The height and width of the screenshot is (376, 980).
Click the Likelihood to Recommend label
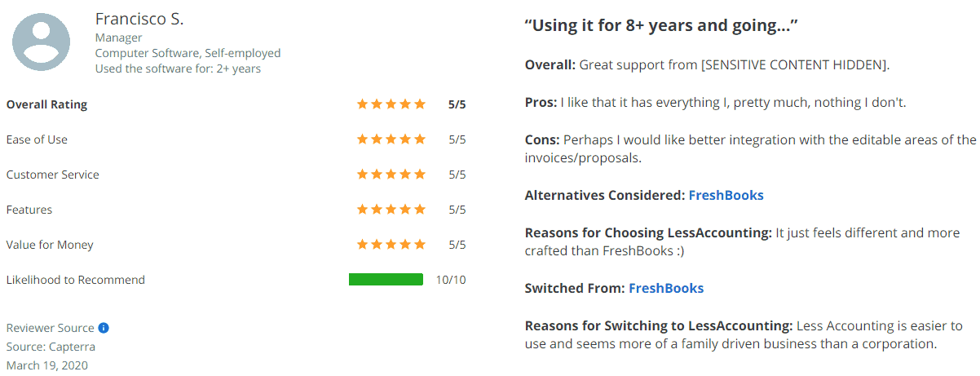76,280
